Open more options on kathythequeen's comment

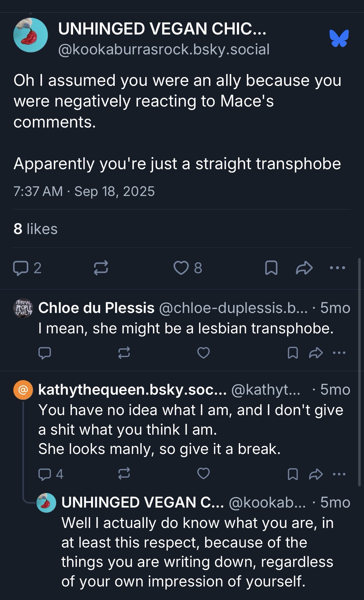pos(339,474)
